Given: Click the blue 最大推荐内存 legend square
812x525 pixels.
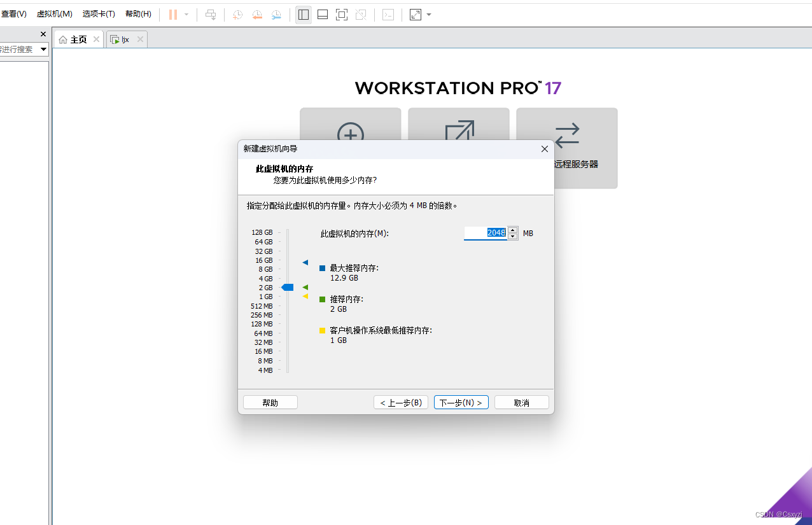Looking at the screenshot, I should 323,269.
